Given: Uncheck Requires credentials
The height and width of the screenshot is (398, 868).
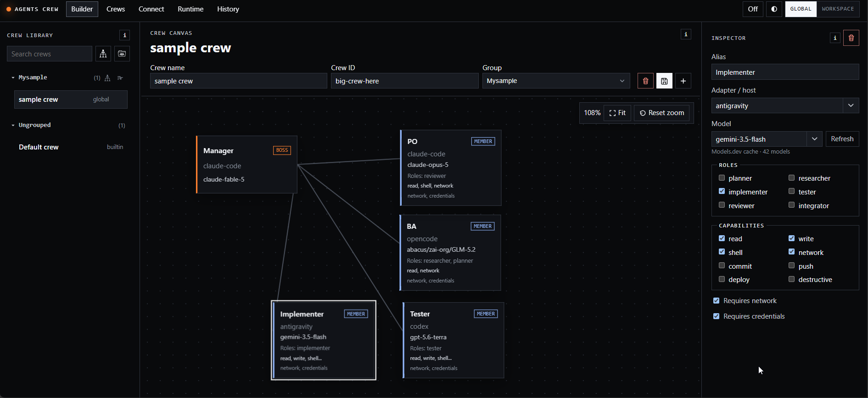Looking at the screenshot, I should pyautogui.click(x=717, y=316).
